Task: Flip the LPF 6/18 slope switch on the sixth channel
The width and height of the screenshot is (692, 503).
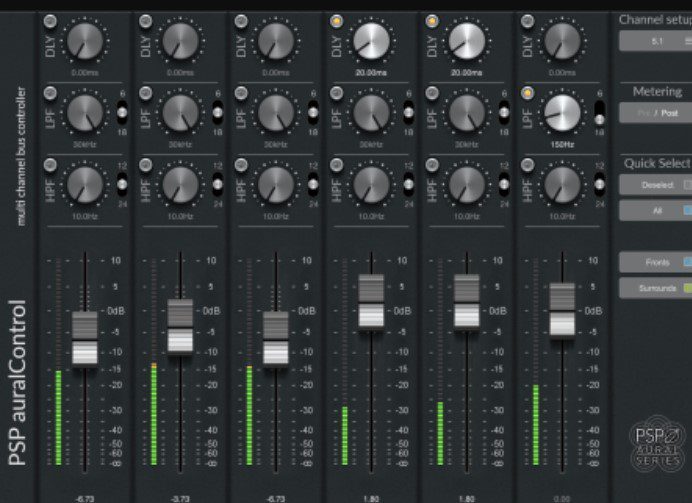Action: pyautogui.click(x=599, y=113)
